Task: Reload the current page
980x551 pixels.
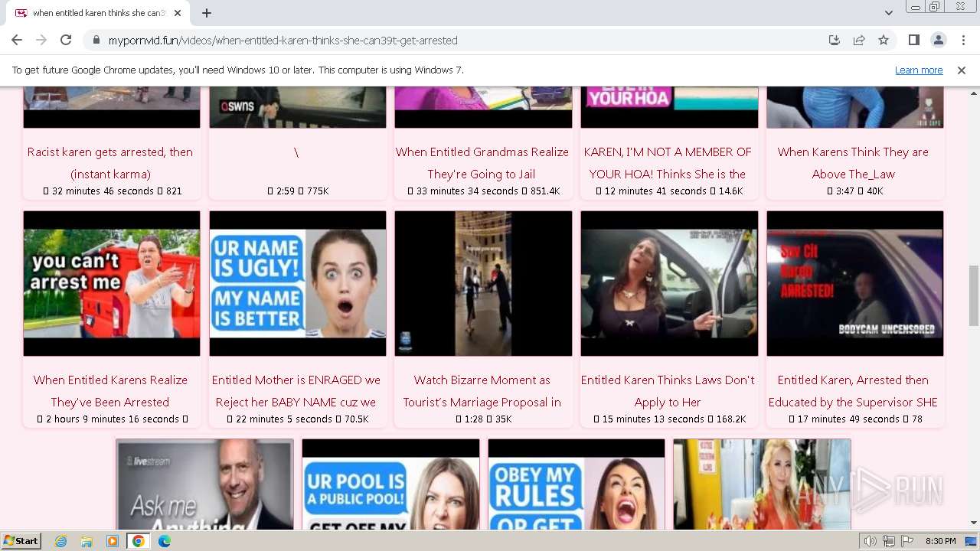Action: [66, 40]
